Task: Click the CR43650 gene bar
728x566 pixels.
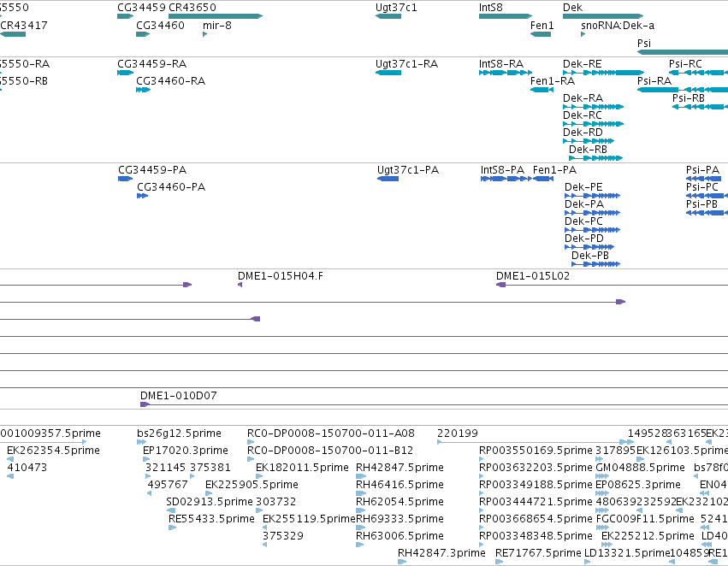Action: pos(216,16)
